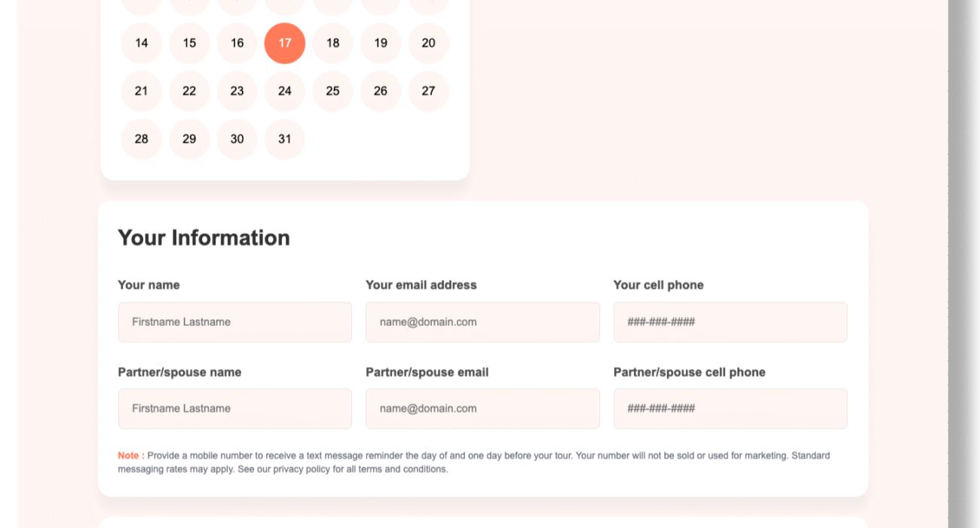Choose day 31 on the calendar
The height and width of the screenshot is (528, 980).
click(285, 139)
